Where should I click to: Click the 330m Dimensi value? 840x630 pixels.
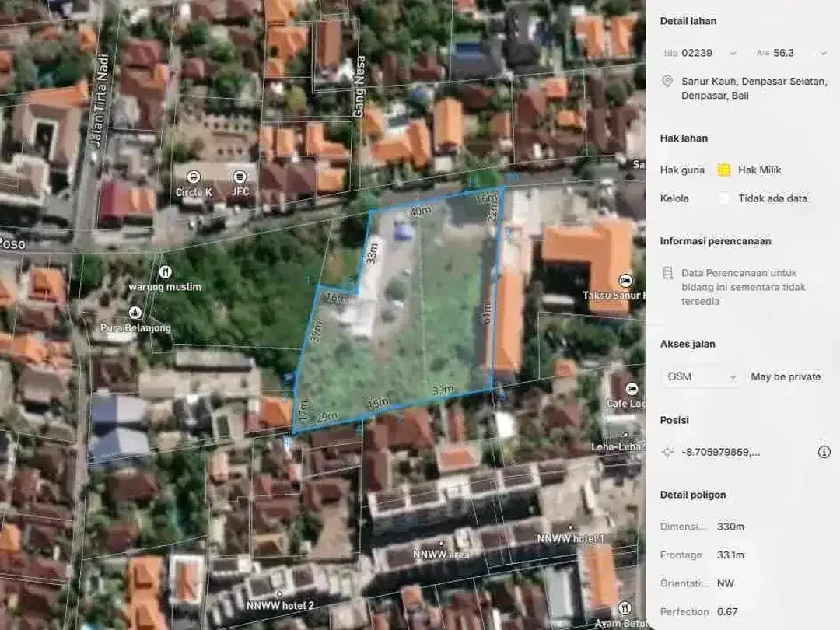[x=730, y=527]
